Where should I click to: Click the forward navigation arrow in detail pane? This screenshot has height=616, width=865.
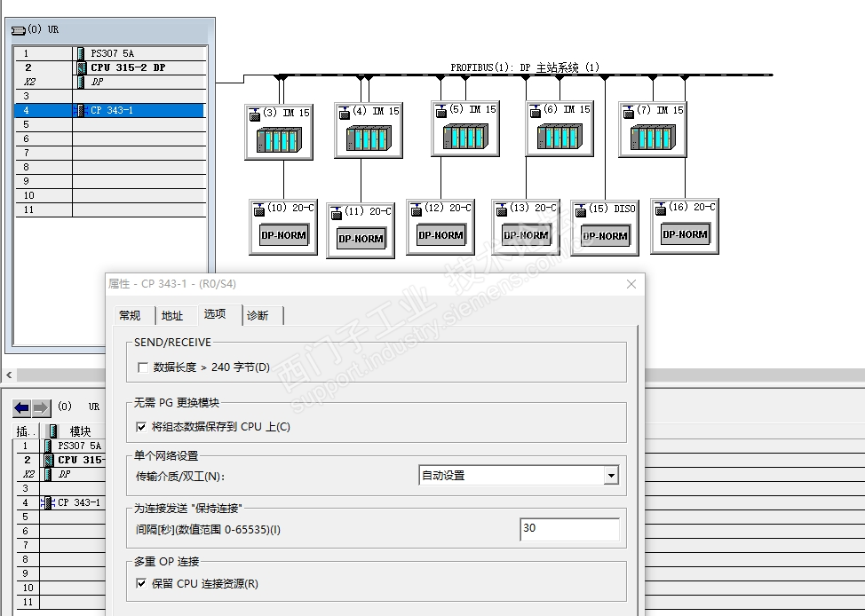(x=41, y=408)
